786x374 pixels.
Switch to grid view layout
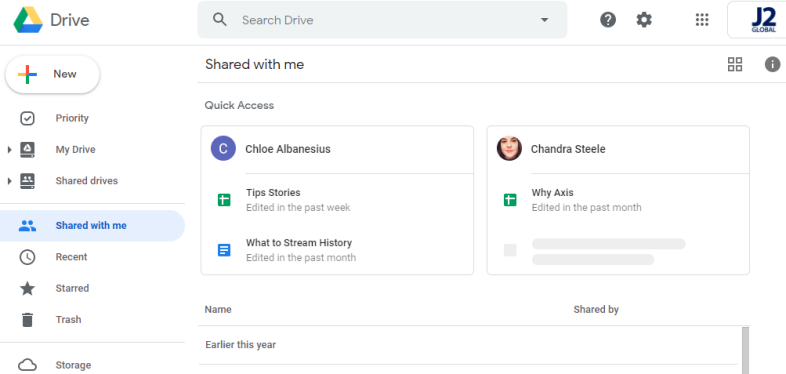tap(735, 64)
